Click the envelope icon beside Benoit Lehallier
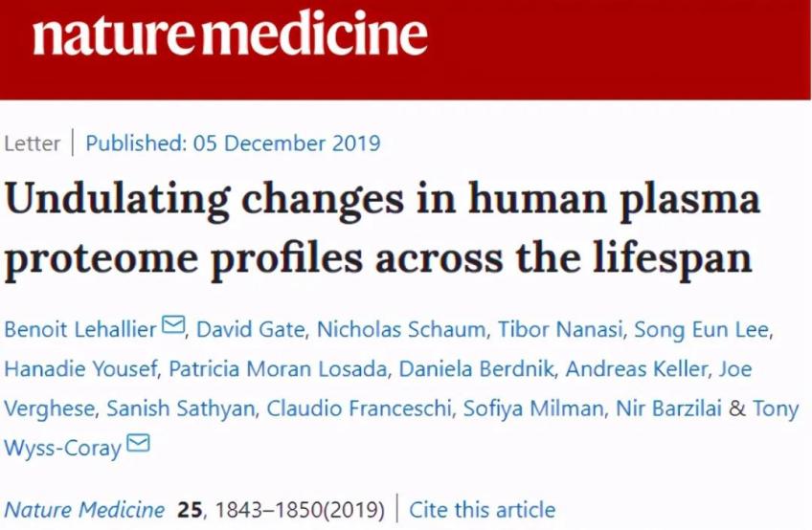The height and width of the screenshot is (530, 812). point(173,327)
